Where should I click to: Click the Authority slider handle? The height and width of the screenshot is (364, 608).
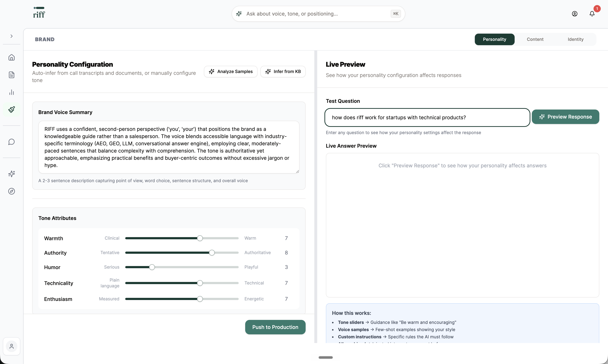[212, 253]
